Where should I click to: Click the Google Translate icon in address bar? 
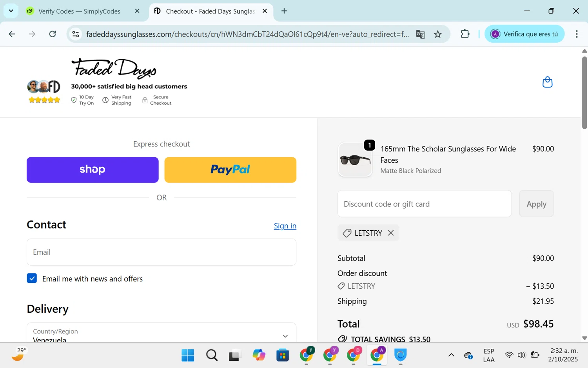point(421,34)
